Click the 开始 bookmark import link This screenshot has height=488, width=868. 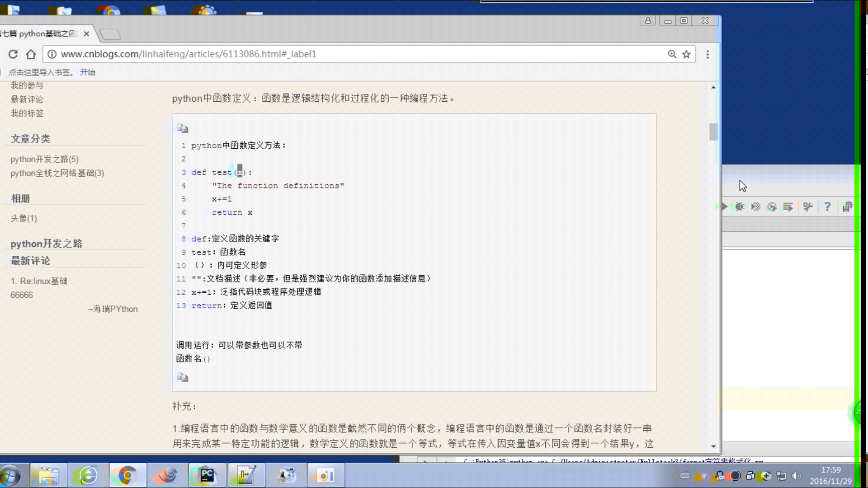(x=87, y=72)
